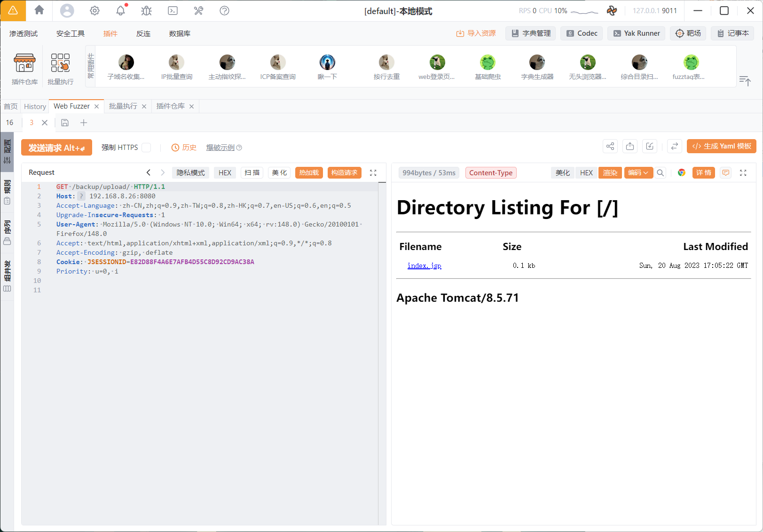Screen dimensions: 763x532
Task: Click the request editor vertical scrollbar
Action: (x=382, y=352)
